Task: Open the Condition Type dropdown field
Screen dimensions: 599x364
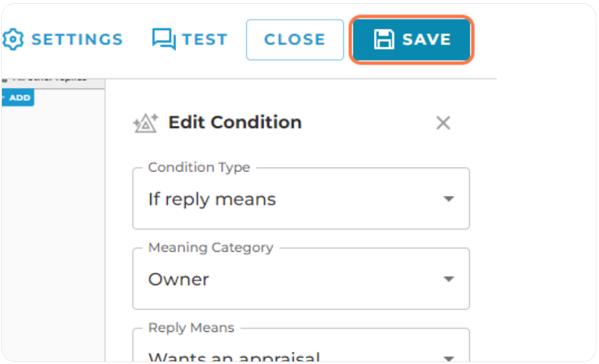Action: click(x=301, y=198)
